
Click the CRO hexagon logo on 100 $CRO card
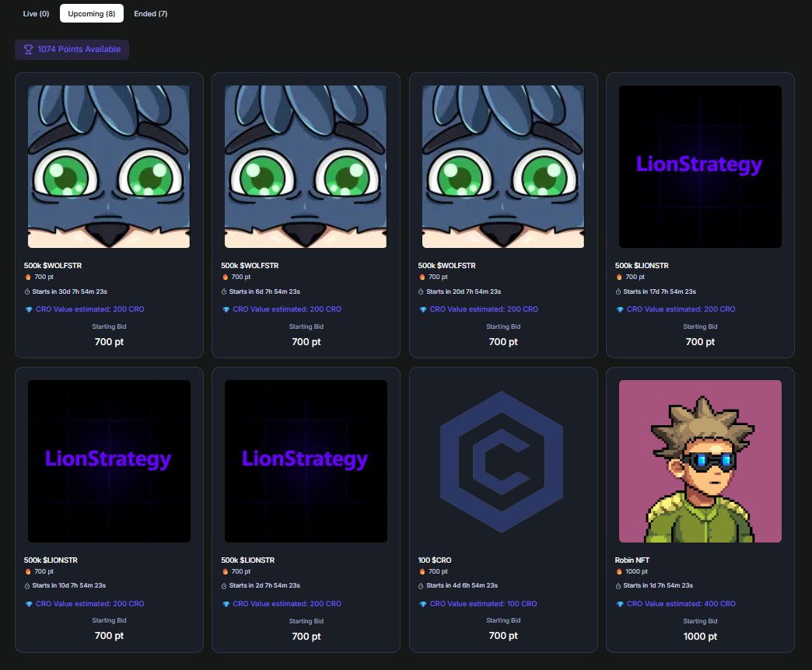(502, 461)
